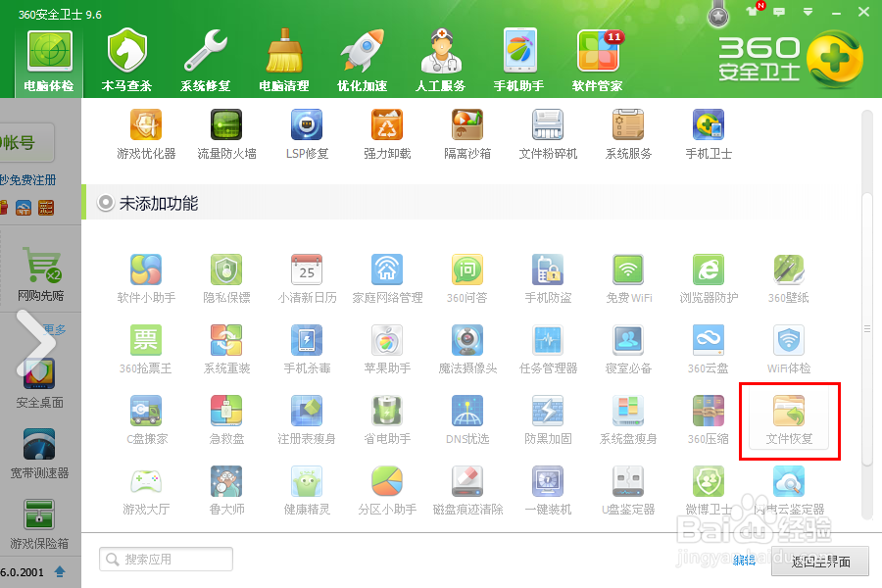
Task: Add 急救盘 rescue disk
Action: click(226, 420)
